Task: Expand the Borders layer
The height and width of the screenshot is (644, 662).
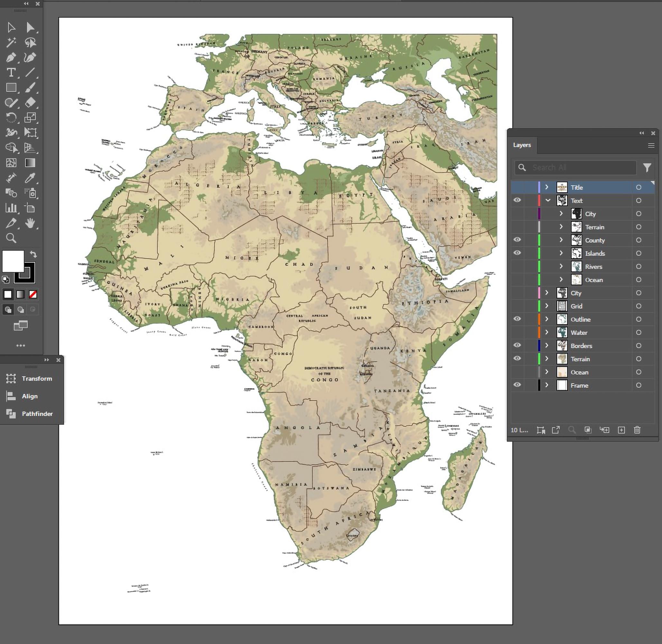Action: pos(547,345)
